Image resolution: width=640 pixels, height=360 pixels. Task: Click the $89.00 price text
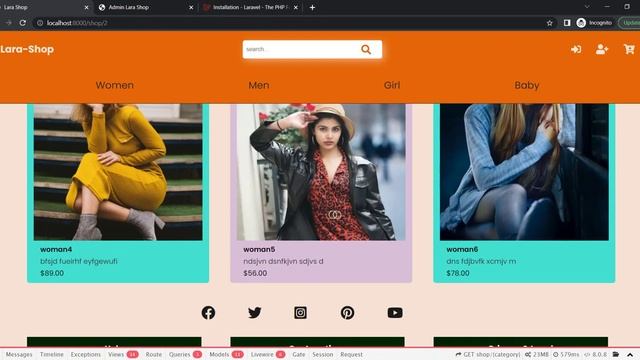pyautogui.click(x=52, y=273)
